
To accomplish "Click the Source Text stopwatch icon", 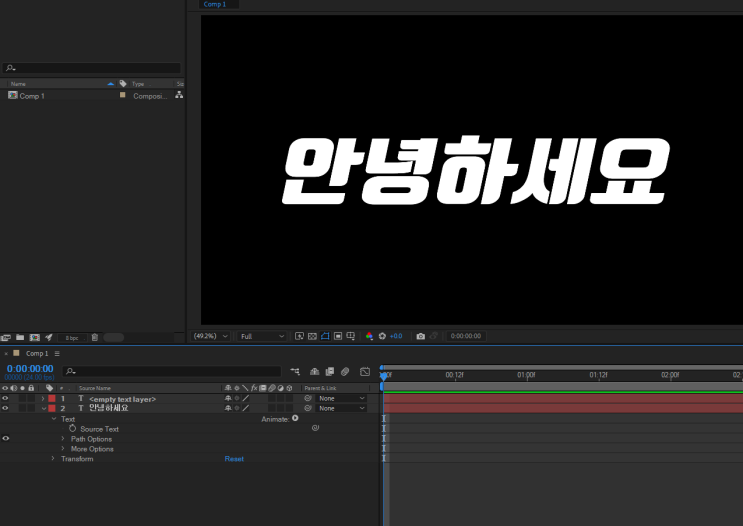I will [x=73, y=429].
